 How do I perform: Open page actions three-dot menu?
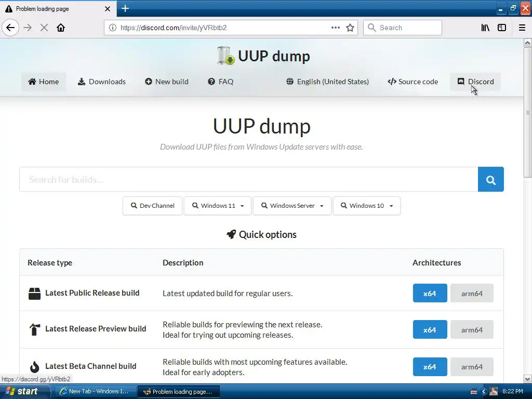[335, 28]
